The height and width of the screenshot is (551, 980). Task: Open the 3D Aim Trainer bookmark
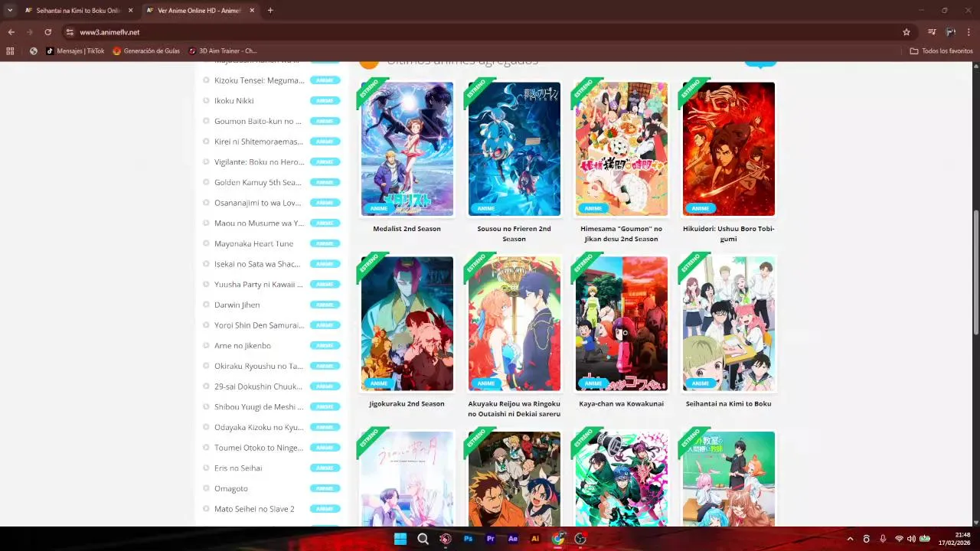(x=223, y=51)
